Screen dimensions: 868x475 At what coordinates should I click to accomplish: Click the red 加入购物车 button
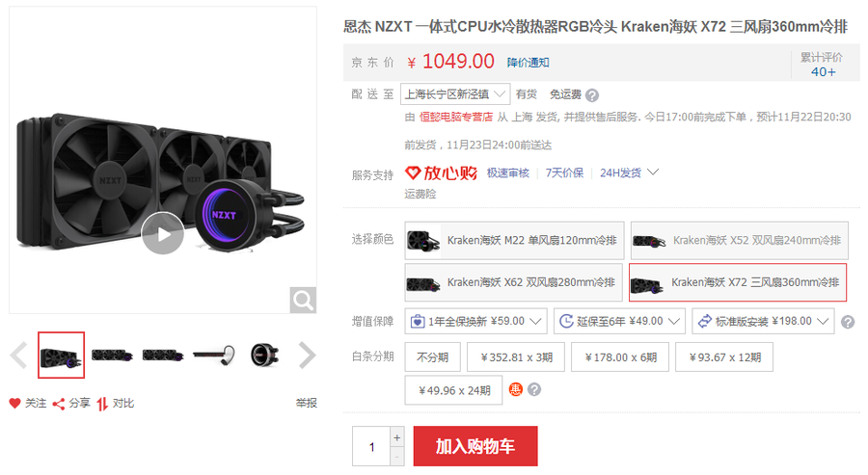(475, 446)
